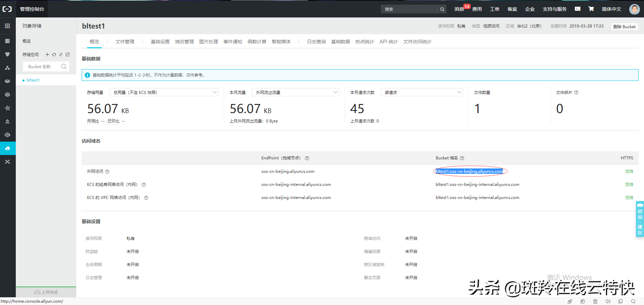
Task: Click the 上传完成 upload status bar
Action: click(46, 292)
